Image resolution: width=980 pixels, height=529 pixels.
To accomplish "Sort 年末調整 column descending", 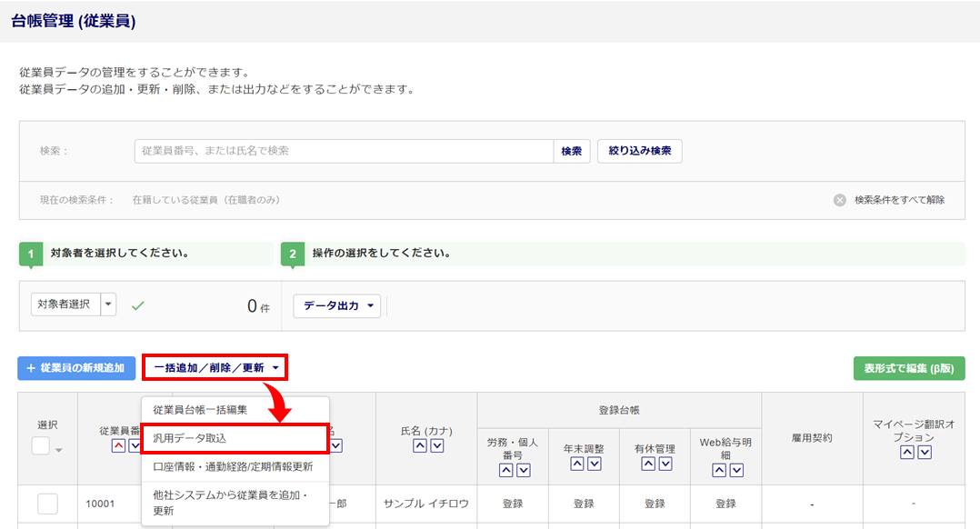I will point(595,464).
